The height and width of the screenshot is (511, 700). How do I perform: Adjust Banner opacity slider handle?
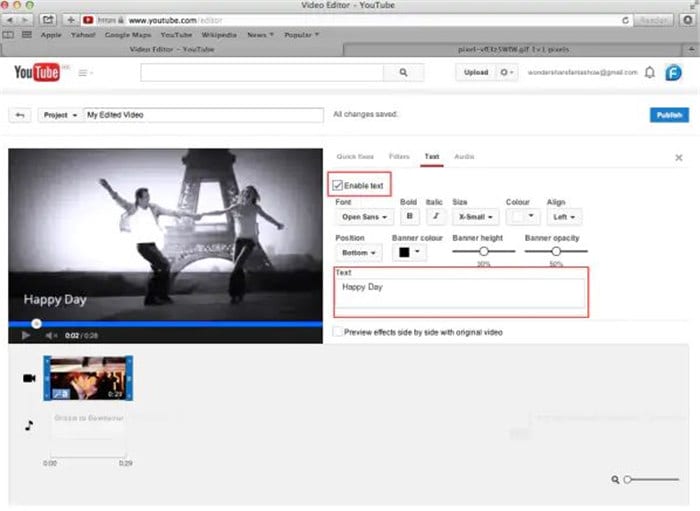pos(556,251)
